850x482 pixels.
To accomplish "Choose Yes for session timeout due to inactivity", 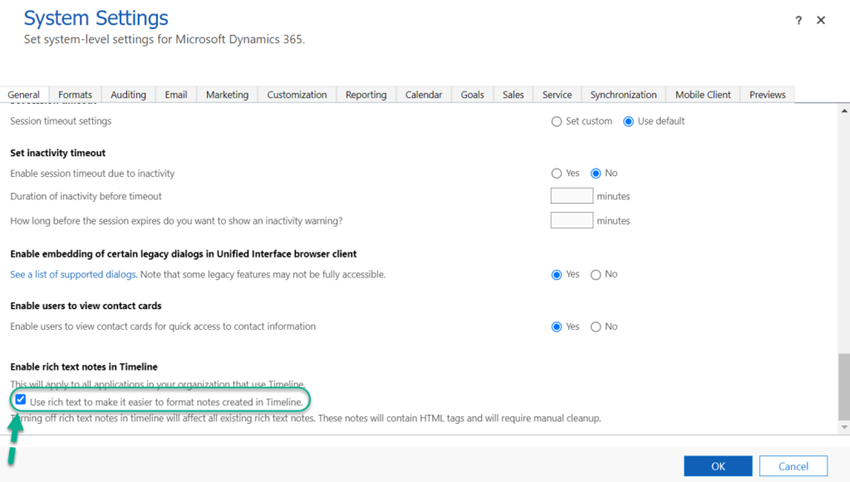I will [556, 173].
